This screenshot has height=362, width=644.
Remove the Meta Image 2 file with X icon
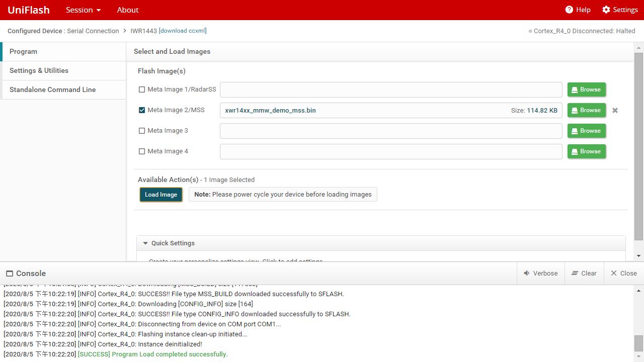coord(615,110)
